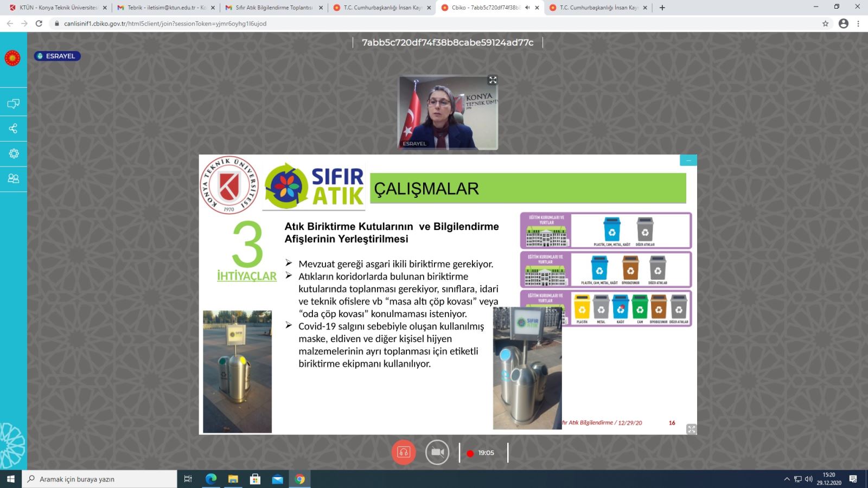Open a new browser tab

click(x=662, y=8)
